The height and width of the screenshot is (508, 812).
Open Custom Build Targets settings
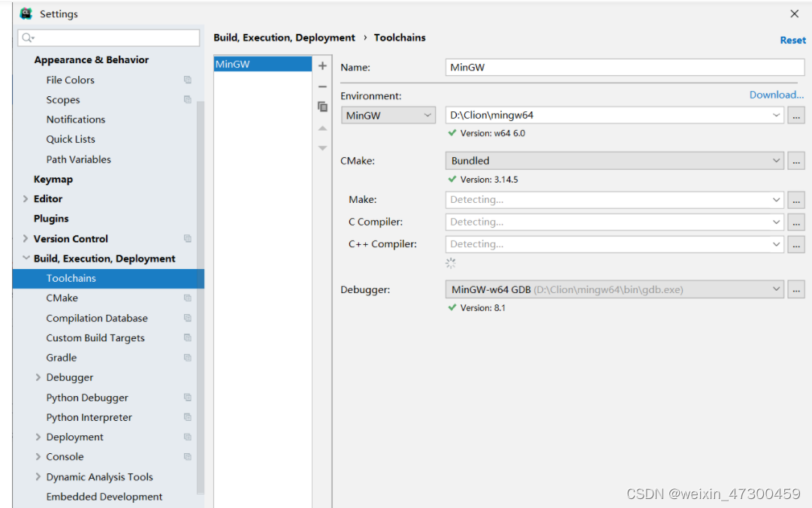point(95,338)
